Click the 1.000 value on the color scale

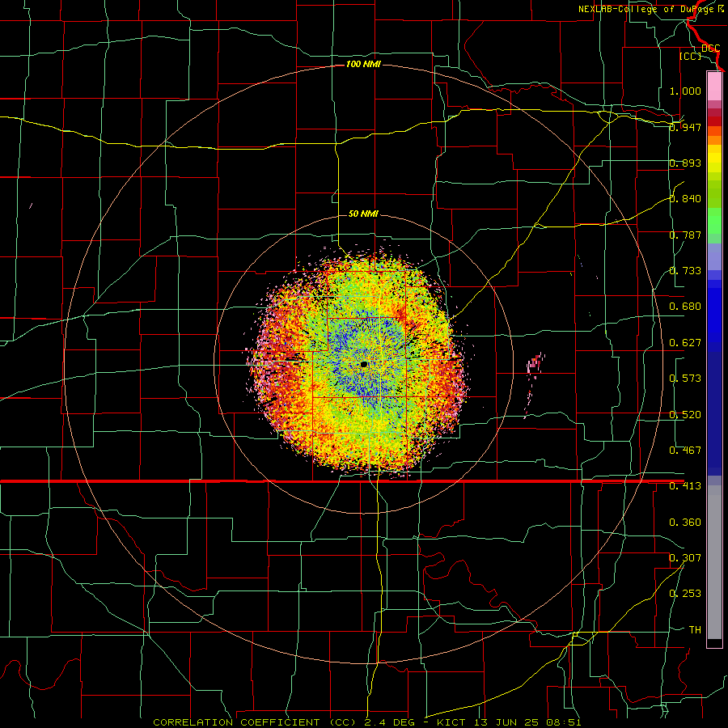pyautogui.click(x=685, y=91)
